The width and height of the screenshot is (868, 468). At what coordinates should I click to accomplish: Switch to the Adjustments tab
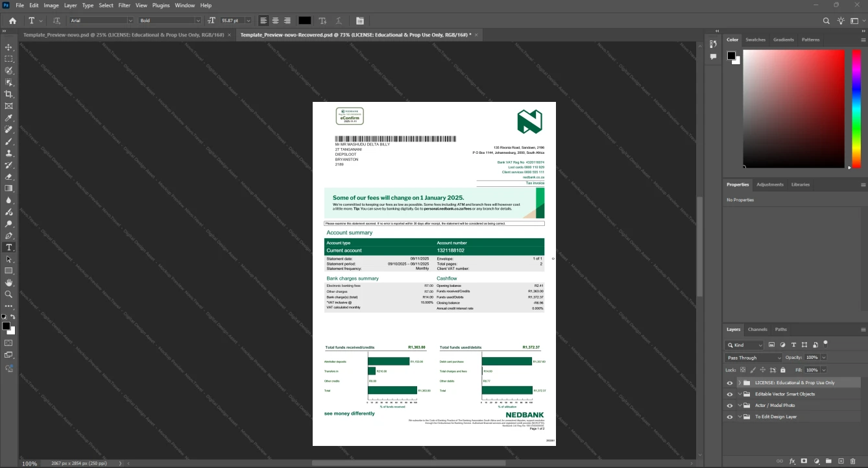pyautogui.click(x=770, y=184)
